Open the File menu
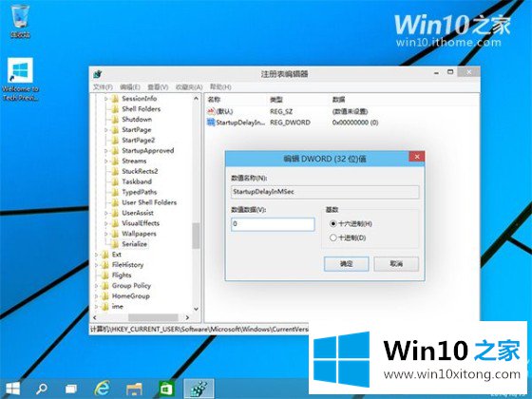The height and width of the screenshot is (399, 532). (103, 87)
